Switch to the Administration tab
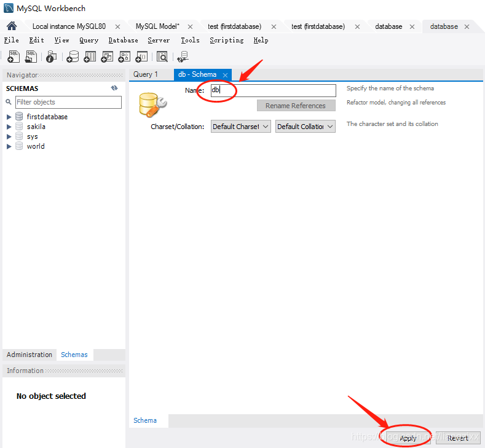Viewport: 485px width, 448px height. click(x=30, y=355)
